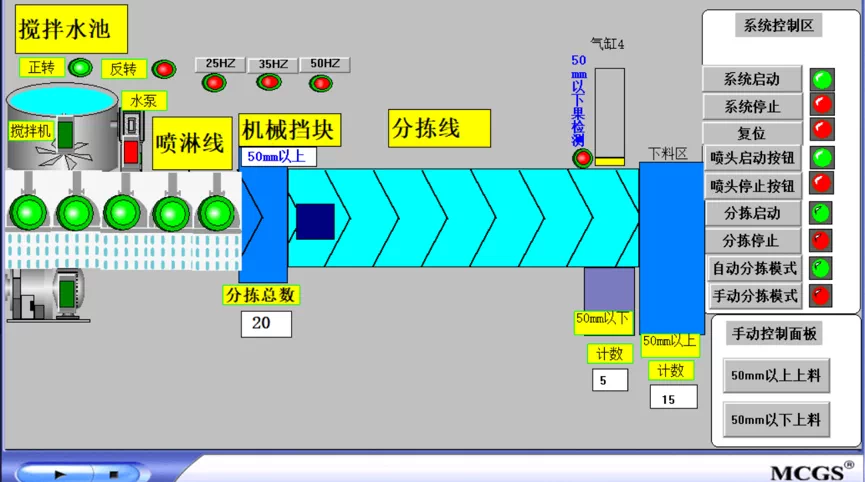The width and height of the screenshot is (865, 482).
Task: Click green lamp beside 分拣启动
Action: tap(821, 212)
